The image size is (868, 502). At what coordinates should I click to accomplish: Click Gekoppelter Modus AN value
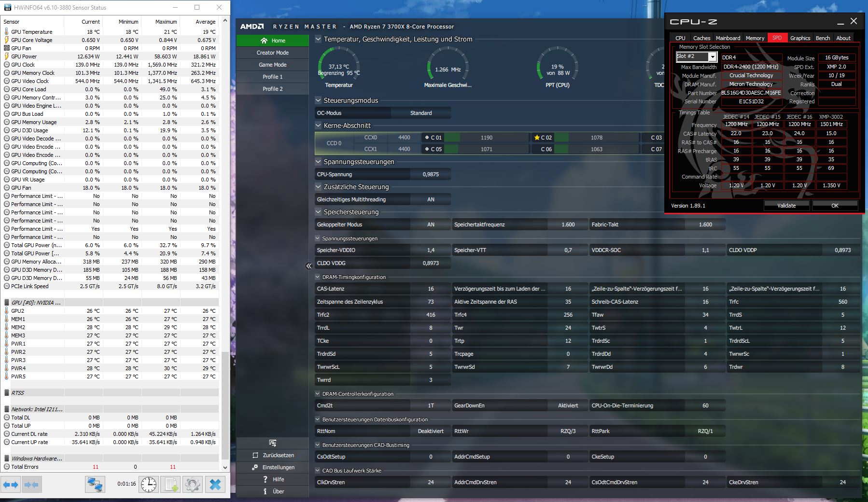click(431, 224)
